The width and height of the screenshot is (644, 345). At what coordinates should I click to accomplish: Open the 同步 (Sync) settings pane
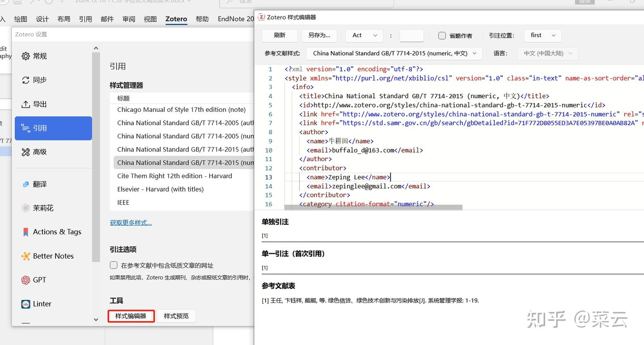pyautogui.click(x=40, y=80)
